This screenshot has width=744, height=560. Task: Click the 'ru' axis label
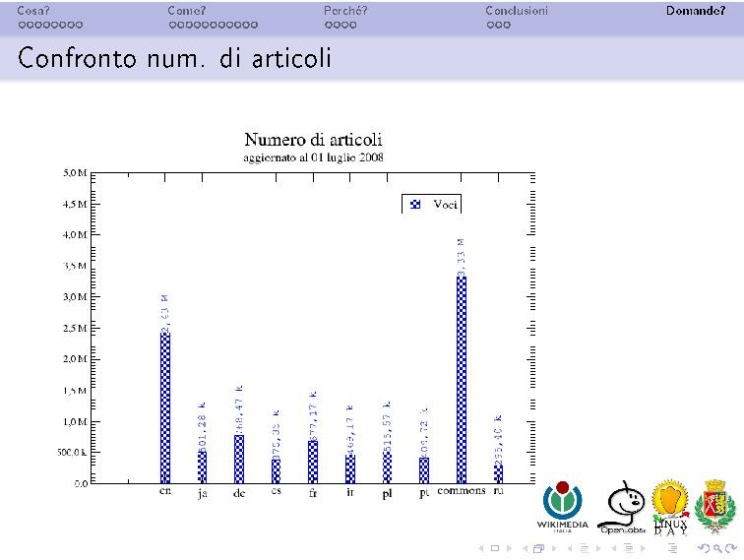[498, 491]
